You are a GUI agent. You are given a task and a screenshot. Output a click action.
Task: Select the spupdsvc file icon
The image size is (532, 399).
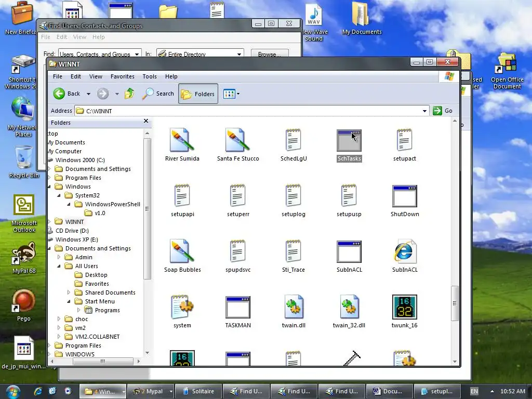pyautogui.click(x=238, y=251)
